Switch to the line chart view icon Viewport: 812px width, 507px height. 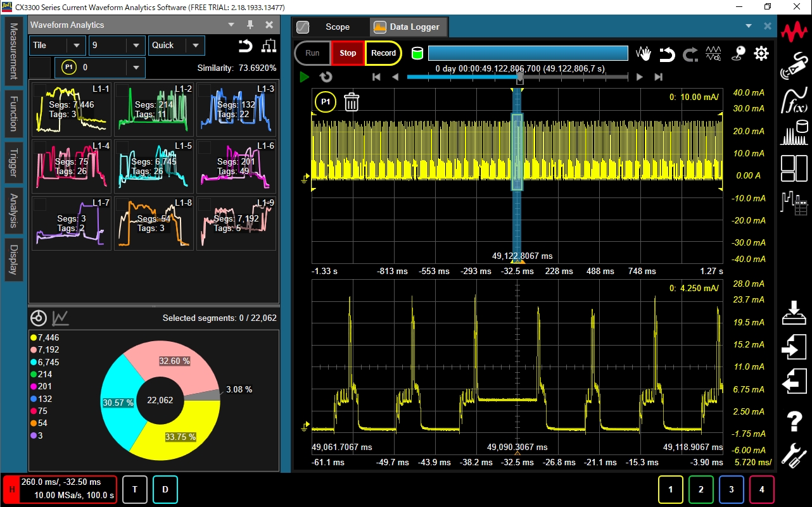click(61, 318)
